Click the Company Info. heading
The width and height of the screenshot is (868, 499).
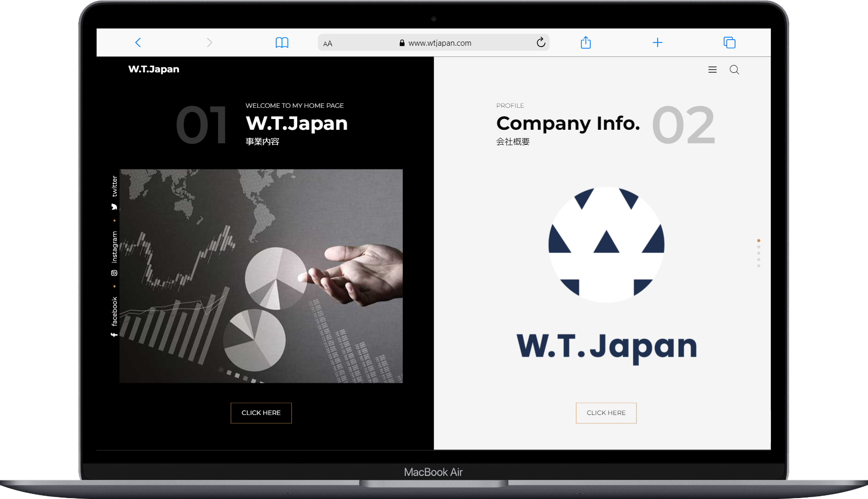[568, 123]
